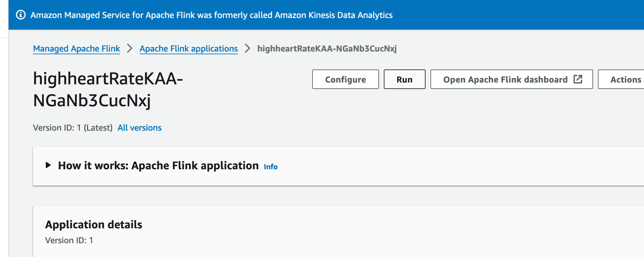Image resolution: width=644 pixels, height=257 pixels.
Task: Expand the How it works triangle arrow
Action: (48, 166)
